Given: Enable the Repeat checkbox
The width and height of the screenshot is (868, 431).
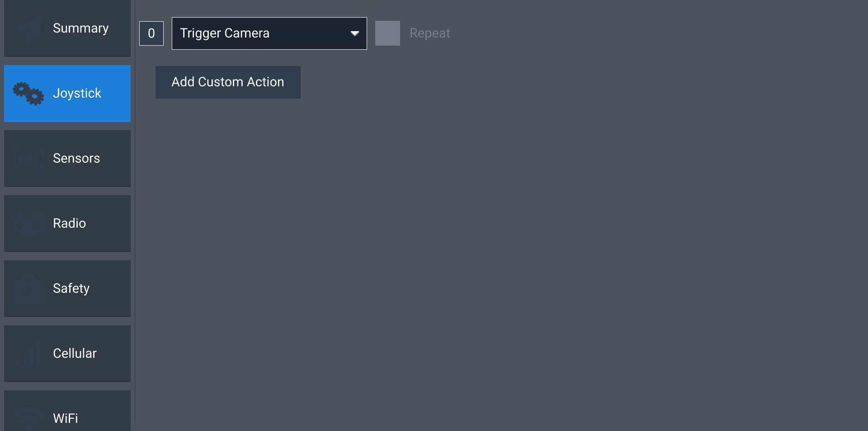Looking at the screenshot, I should click(x=387, y=33).
